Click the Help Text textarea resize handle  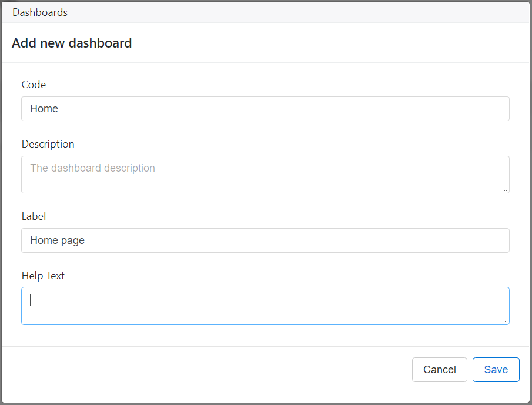[x=506, y=320]
